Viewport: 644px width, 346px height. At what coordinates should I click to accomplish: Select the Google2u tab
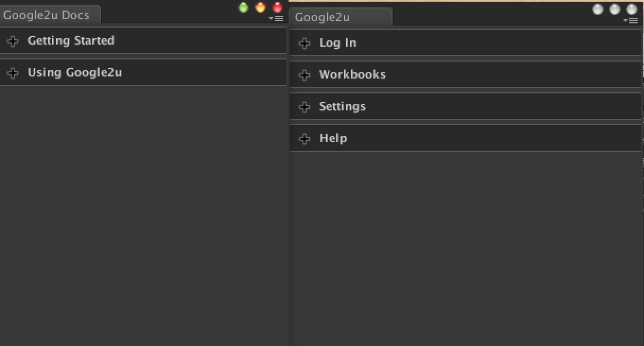coord(341,17)
